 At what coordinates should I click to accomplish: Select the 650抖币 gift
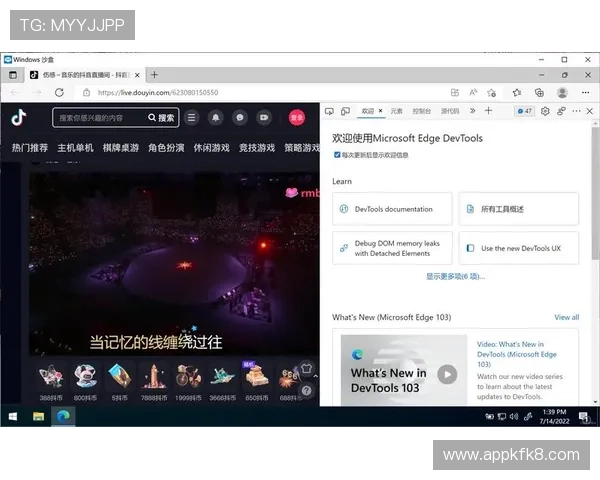point(256,382)
